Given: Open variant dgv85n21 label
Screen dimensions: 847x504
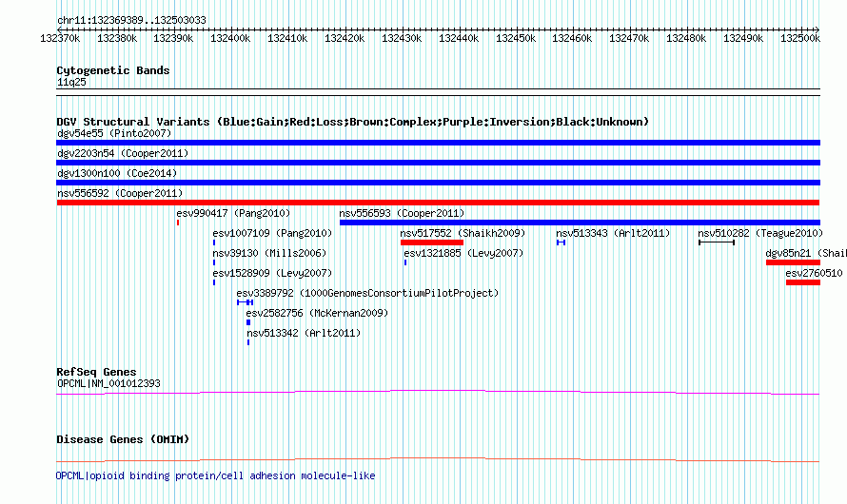Looking at the screenshot, I should coord(806,253).
